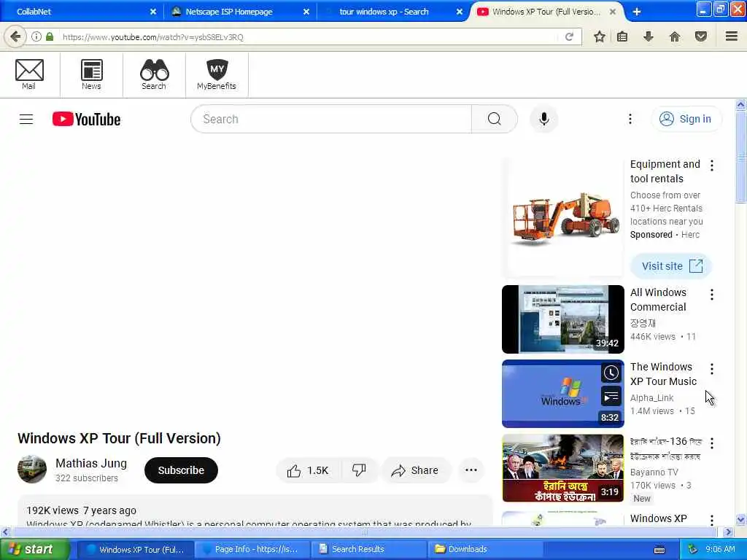Click the YouTube search magnifier button
Viewport: 747px width, 560px height.
pyautogui.click(x=495, y=119)
